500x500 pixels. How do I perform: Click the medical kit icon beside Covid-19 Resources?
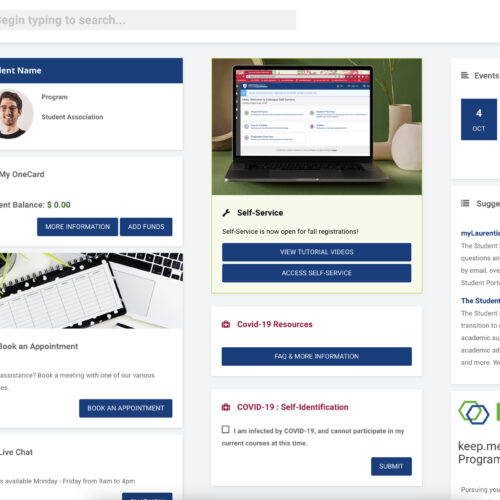(x=226, y=324)
